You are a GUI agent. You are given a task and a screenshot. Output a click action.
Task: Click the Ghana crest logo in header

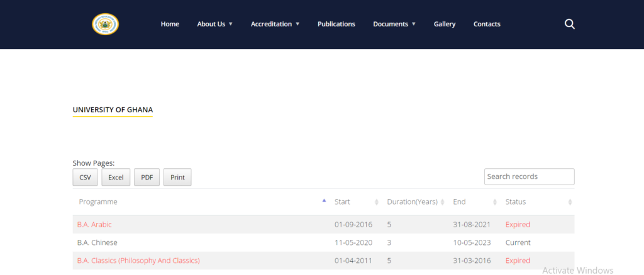click(x=105, y=24)
